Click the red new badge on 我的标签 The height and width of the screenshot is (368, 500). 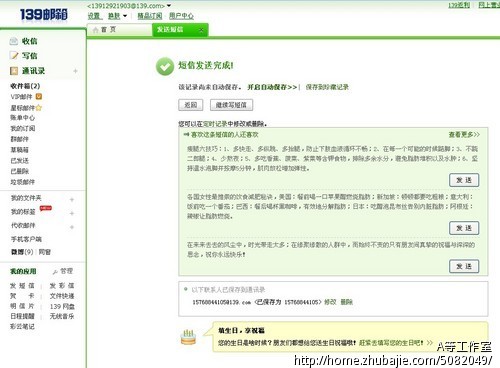click(x=46, y=208)
